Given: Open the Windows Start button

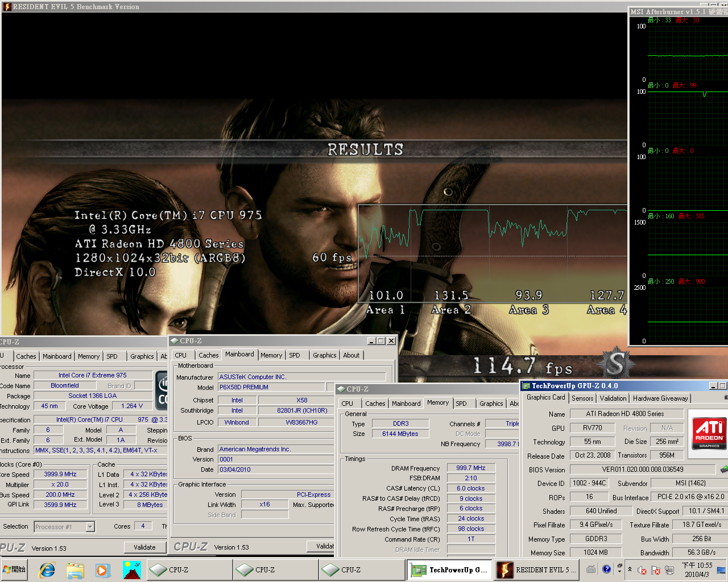Looking at the screenshot, I should pos(15,569).
